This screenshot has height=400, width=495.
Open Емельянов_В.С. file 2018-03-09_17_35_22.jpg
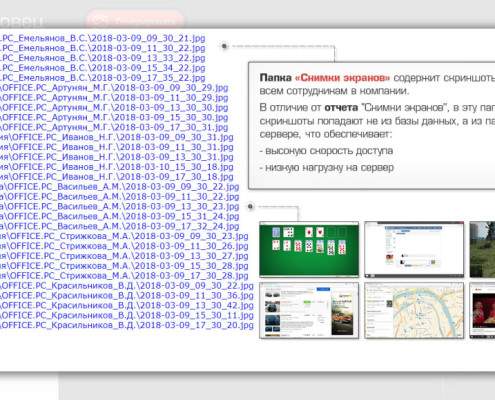coord(103,78)
